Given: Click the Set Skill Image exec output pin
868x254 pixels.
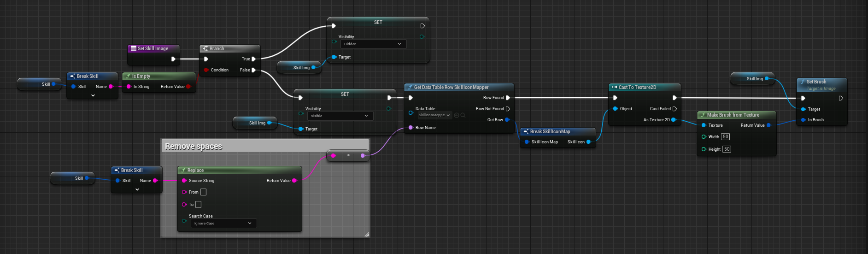Looking at the screenshot, I should (173, 59).
